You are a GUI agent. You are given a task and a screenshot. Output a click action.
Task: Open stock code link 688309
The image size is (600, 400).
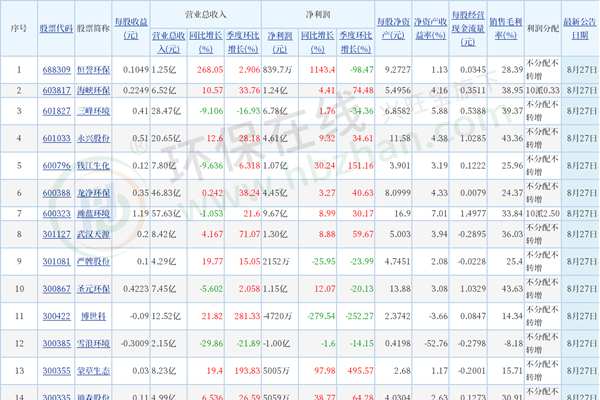point(57,70)
